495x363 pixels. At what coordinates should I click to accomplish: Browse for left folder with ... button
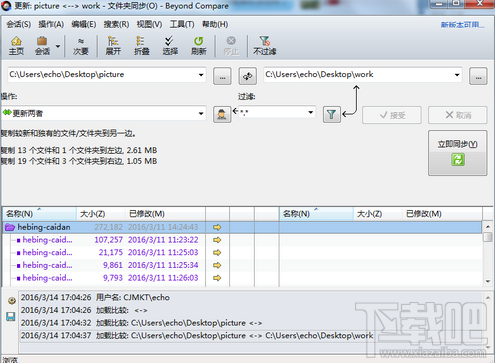222,76
